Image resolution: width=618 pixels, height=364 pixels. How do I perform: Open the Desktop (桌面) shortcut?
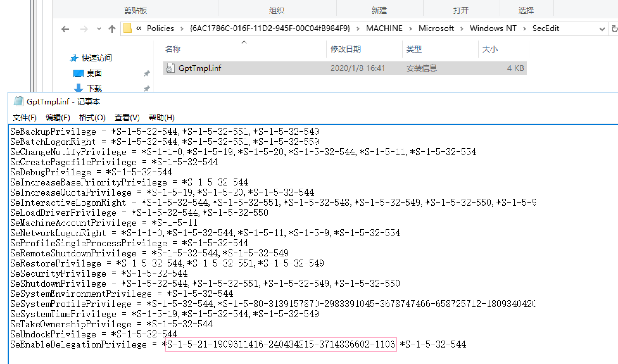tap(94, 73)
